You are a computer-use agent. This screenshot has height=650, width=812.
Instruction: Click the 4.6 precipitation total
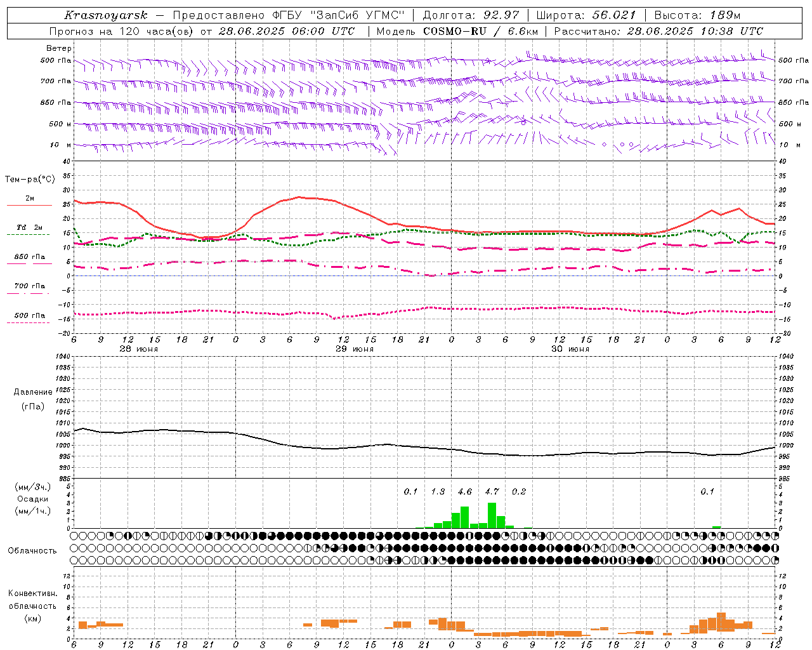tap(465, 491)
